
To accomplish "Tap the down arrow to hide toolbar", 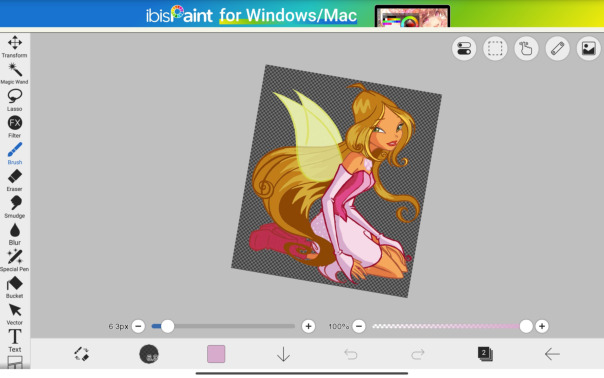I will tap(284, 354).
